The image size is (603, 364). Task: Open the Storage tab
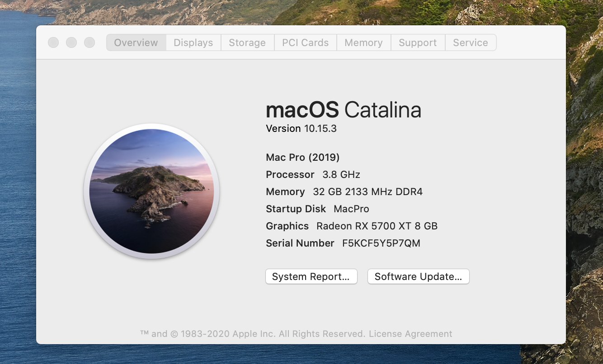click(247, 42)
